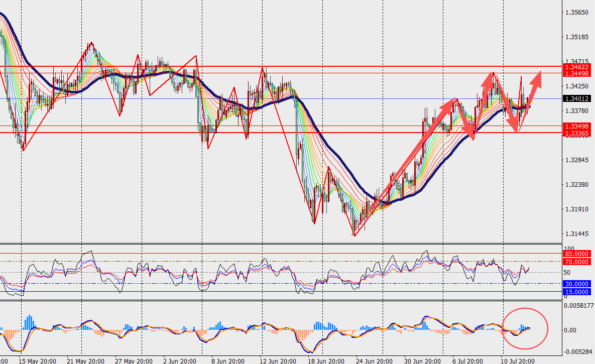Select the 1.35650 price scale value
The height and width of the screenshot is (364, 595).
[x=577, y=13]
